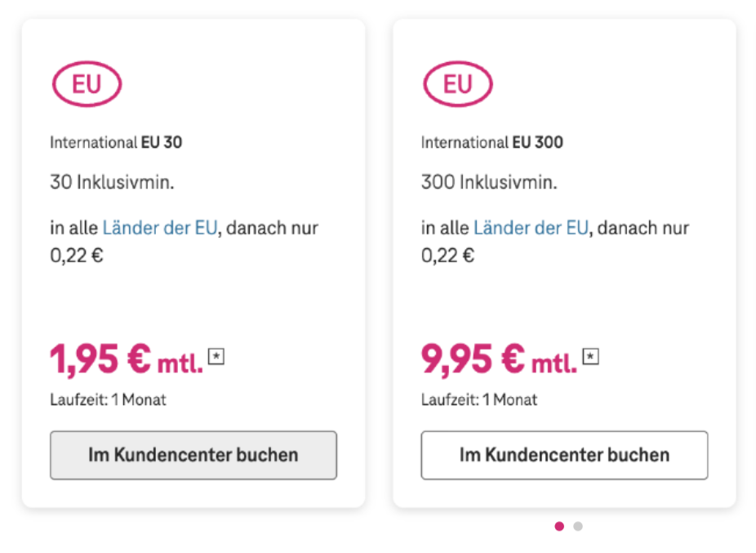
Task: Open 'Länder der EU' link in EU 30 card
Action: tap(160, 228)
